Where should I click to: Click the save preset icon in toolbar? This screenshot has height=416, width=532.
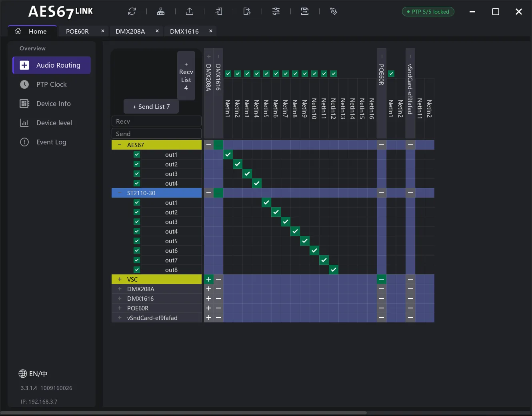coord(305,11)
